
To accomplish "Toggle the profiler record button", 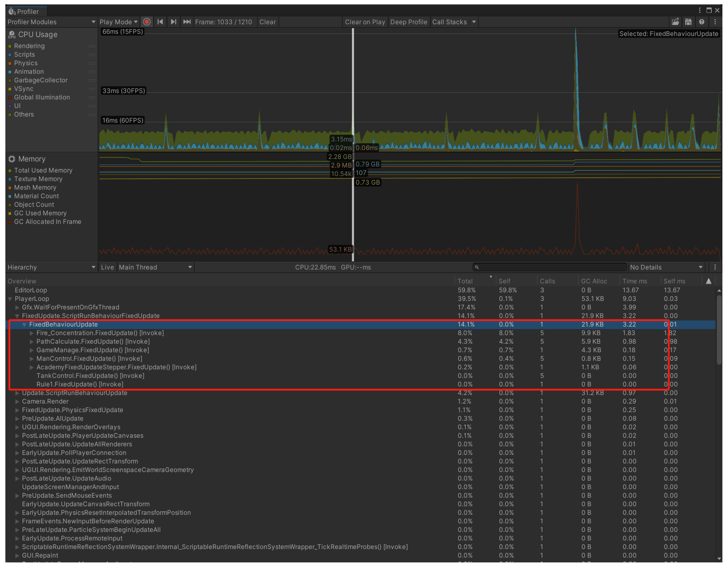I will coord(147,22).
